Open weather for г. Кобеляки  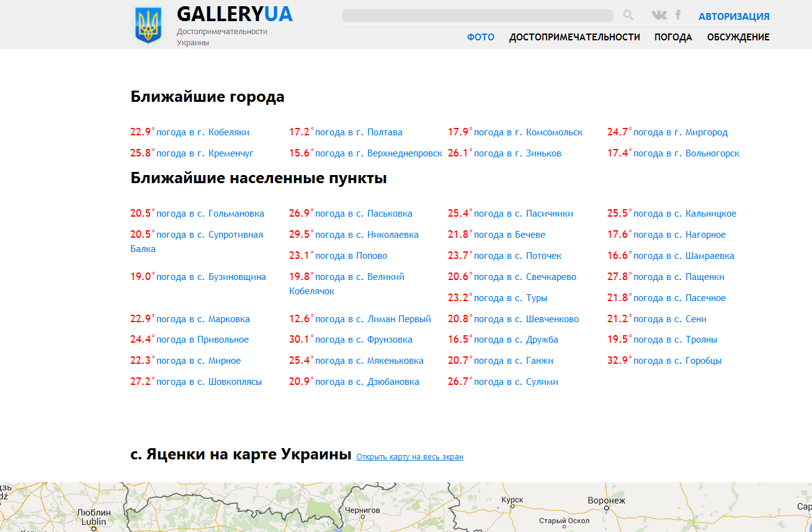tap(203, 132)
